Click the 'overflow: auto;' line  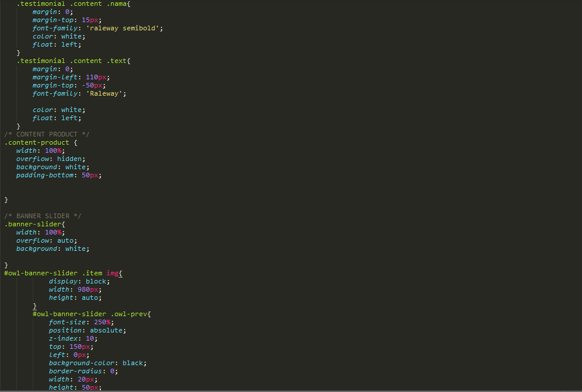tap(46, 240)
